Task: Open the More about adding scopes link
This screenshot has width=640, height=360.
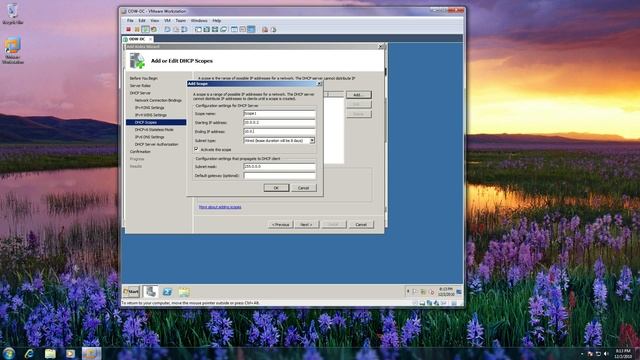Action: 220,207
